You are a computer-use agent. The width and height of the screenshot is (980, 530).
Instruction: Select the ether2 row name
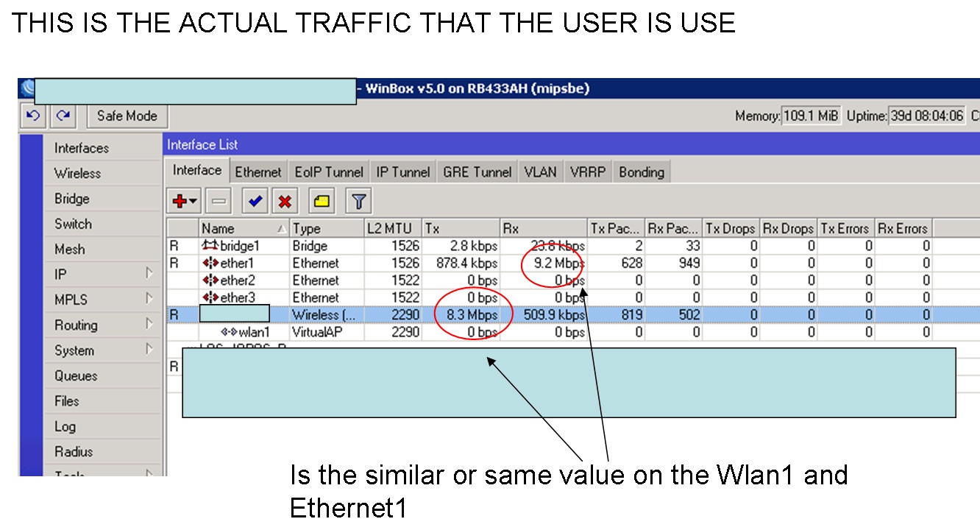pos(238,280)
